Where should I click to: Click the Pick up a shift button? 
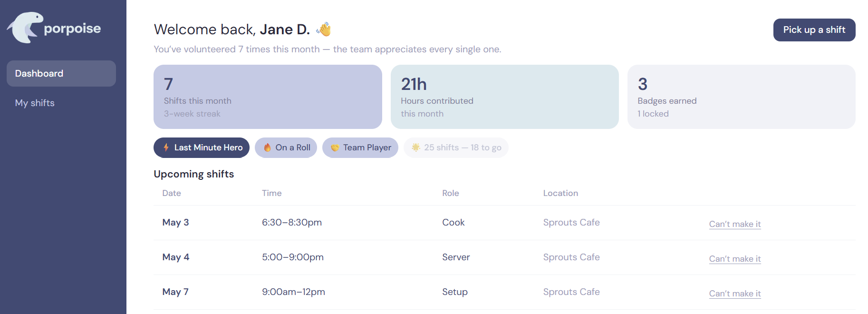814,30
